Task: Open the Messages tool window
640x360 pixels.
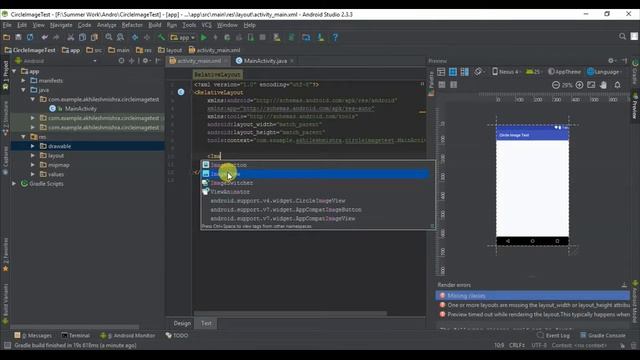Action: click(33, 336)
